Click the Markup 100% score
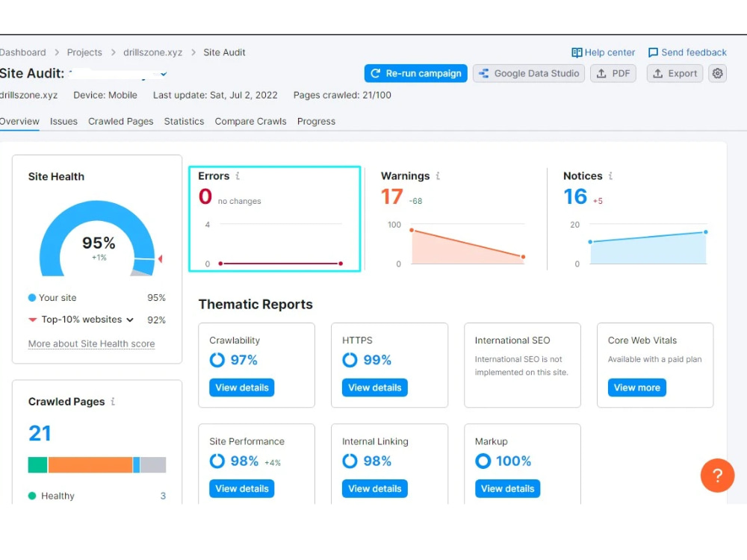Image resolution: width=747 pixels, height=560 pixels. pyautogui.click(x=513, y=461)
